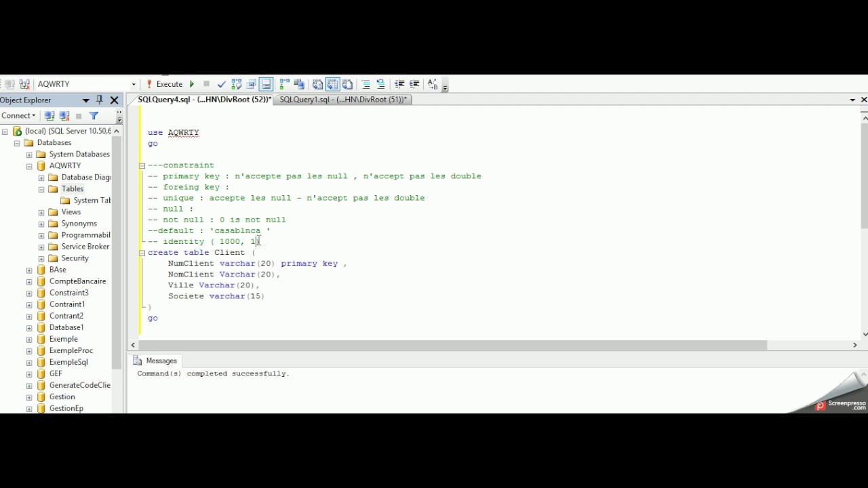
Task: Click the Query Options icon
Action: [x=252, y=84]
